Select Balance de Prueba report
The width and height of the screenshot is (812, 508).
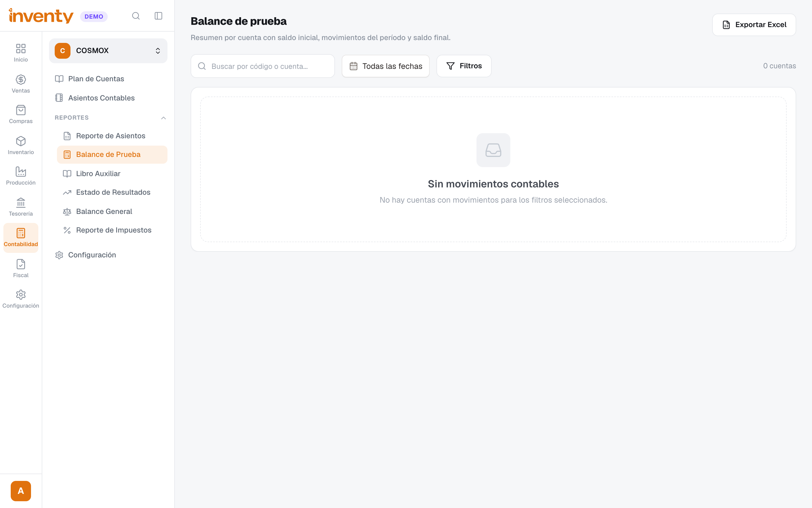tap(112, 155)
